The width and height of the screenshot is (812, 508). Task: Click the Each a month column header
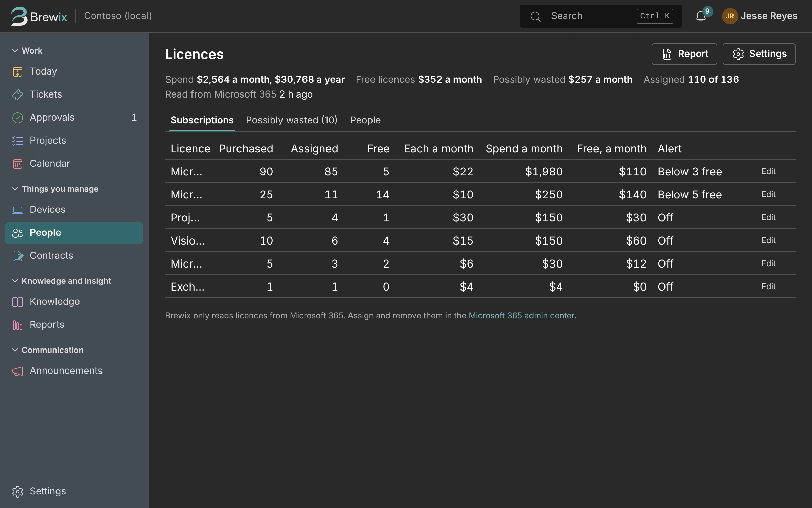[x=438, y=149]
